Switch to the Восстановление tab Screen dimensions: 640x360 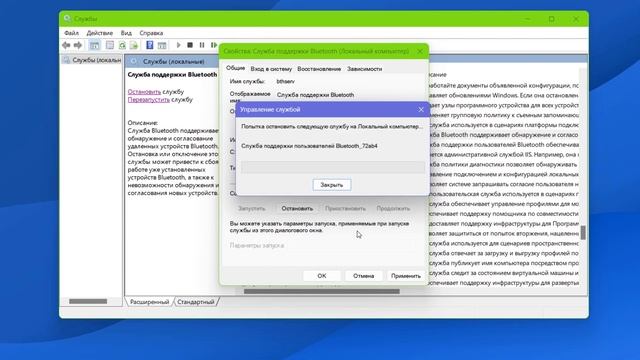pos(319,69)
